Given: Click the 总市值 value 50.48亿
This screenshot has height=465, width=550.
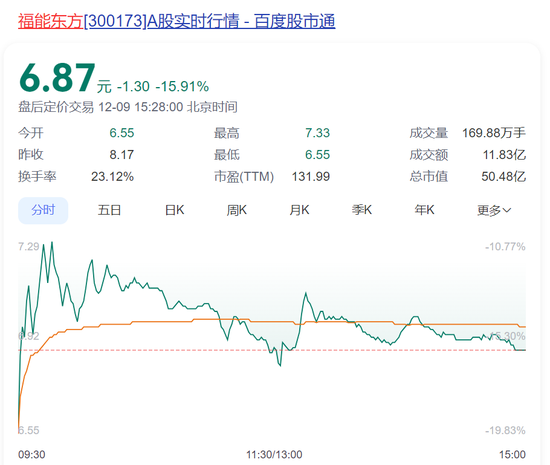Looking at the screenshot, I should (x=504, y=176).
